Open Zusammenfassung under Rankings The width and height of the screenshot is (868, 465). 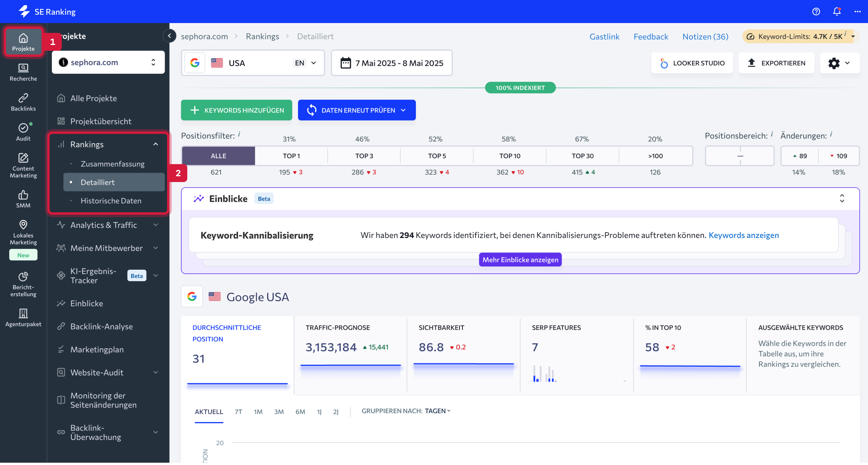pos(113,164)
